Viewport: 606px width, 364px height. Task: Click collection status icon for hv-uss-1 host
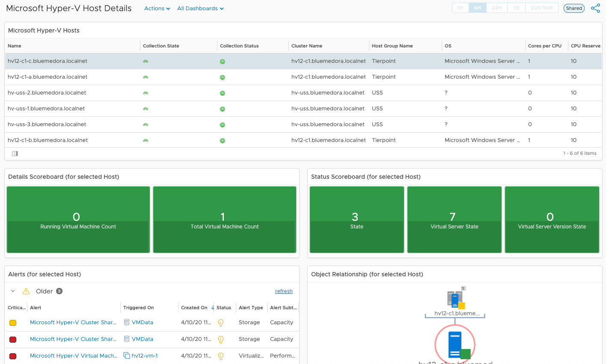[x=223, y=109]
